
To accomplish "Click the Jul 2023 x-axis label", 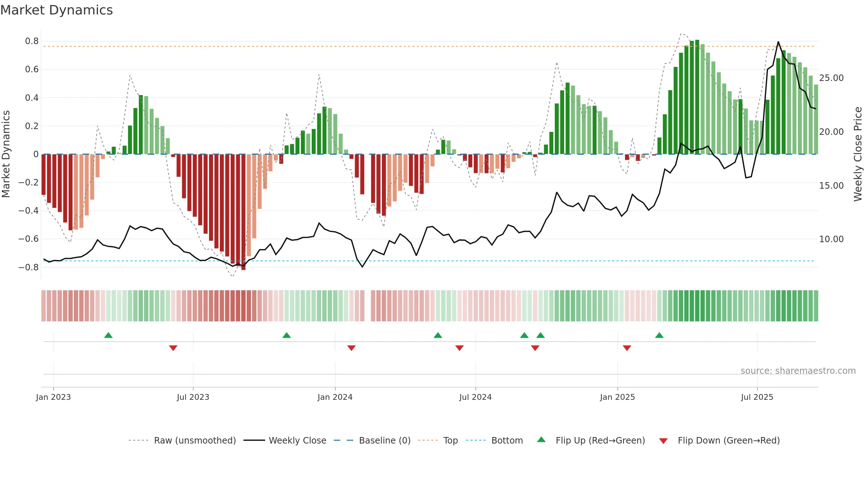I will pos(193,397).
